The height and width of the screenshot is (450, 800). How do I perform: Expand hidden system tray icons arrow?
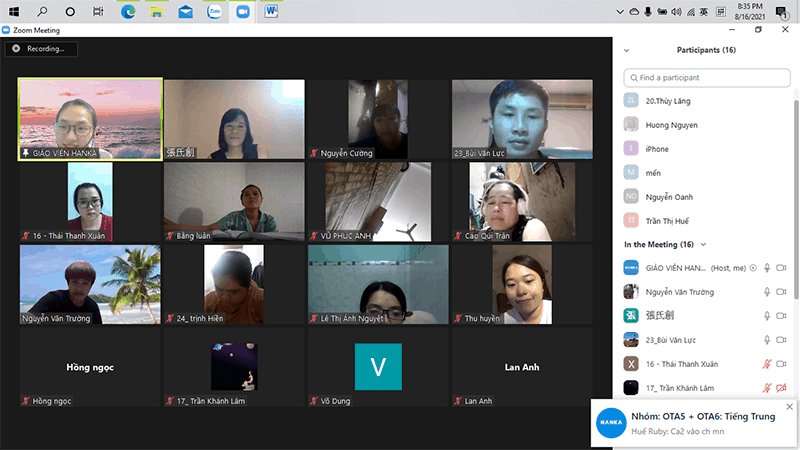620,12
